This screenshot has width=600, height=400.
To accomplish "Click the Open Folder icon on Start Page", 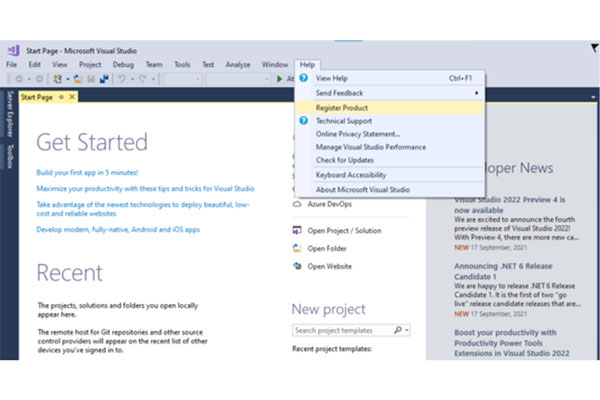I will pyautogui.click(x=297, y=248).
